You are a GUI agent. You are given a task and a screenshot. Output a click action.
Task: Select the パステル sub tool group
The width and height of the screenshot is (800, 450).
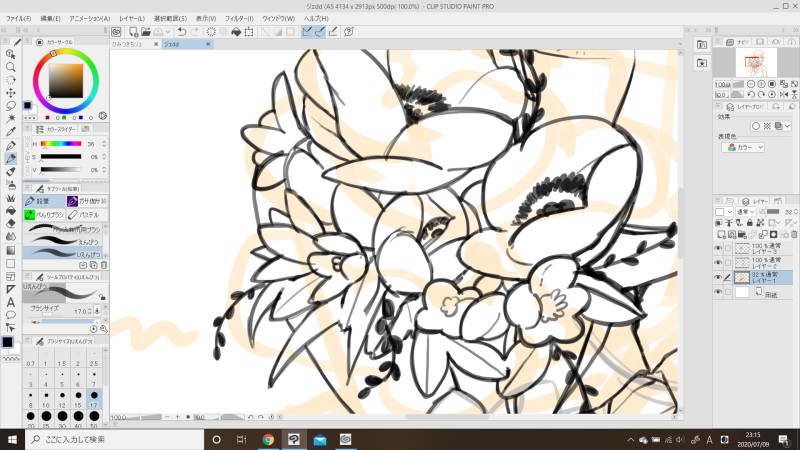coord(87,215)
